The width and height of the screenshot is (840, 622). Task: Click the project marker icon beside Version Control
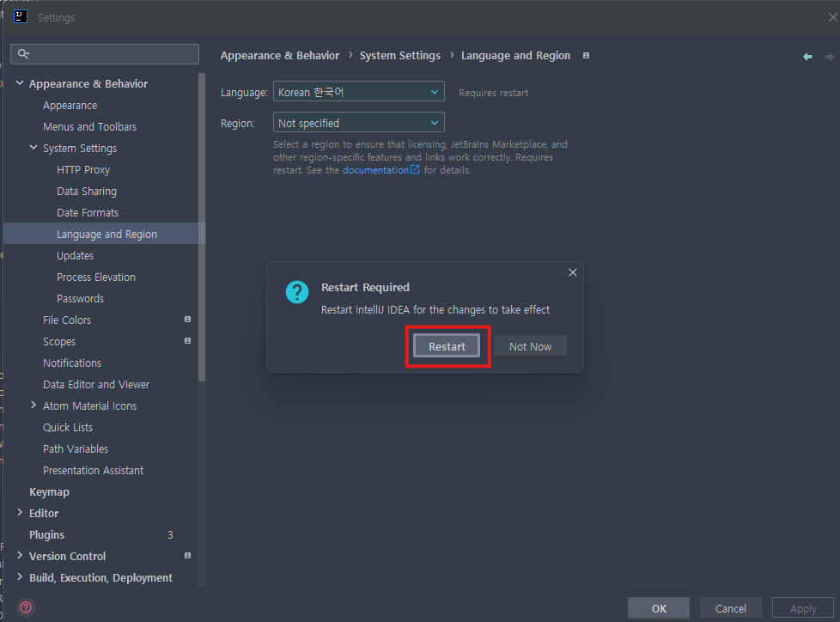pyautogui.click(x=187, y=556)
